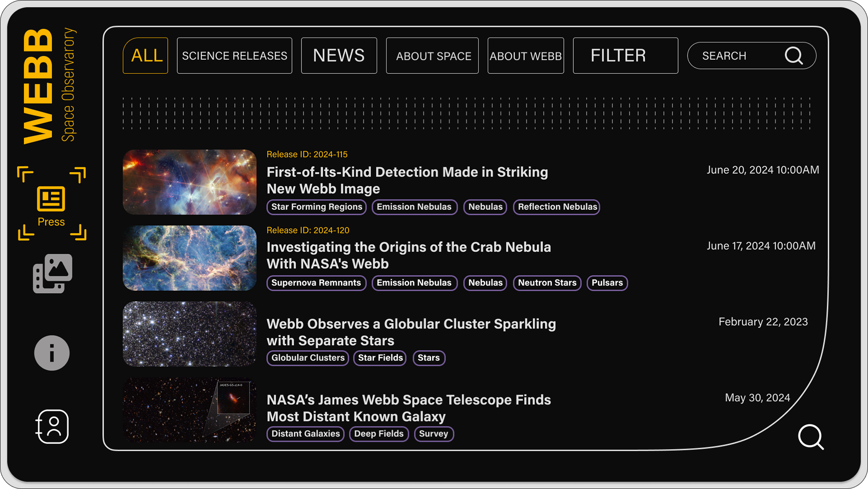Select Emission Nebulas tag on Crab Nebula article
Viewport: 868px width, 489px height.
point(414,283)
